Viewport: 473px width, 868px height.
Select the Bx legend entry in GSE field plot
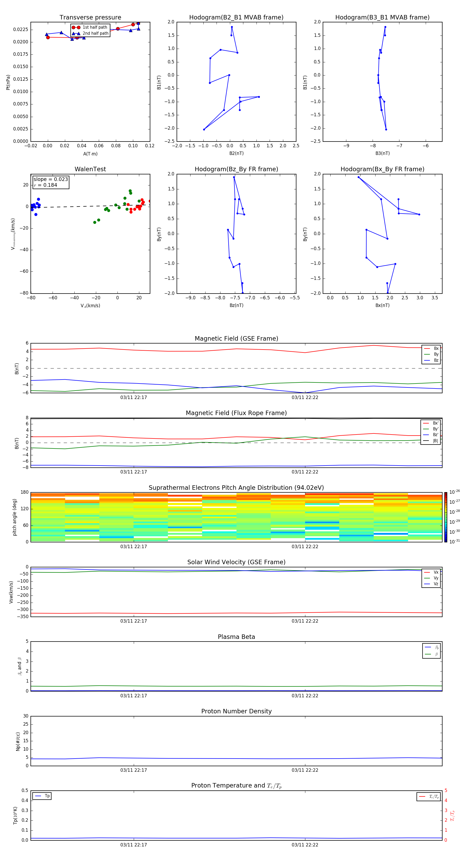[x=431, y=349]
